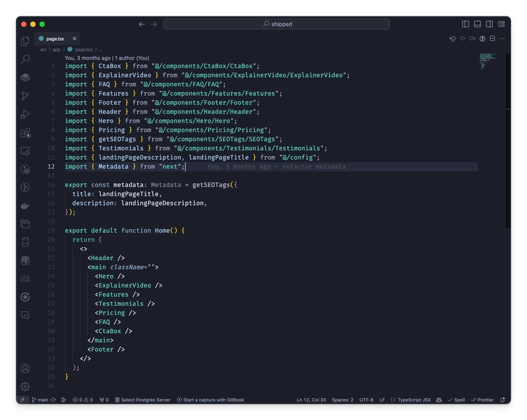527x420 pixels.
Task: Click the minimap code preview
Action: click(488, 61)
